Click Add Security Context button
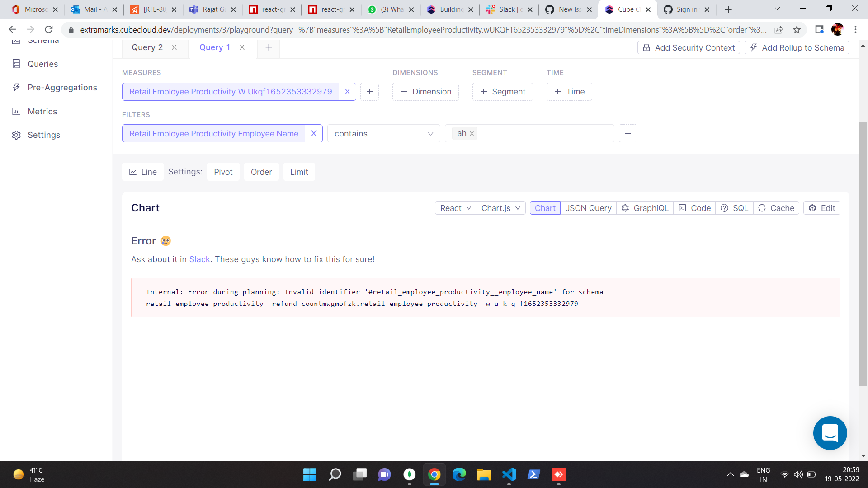The image size is (868, 488). tap(689, 48)
